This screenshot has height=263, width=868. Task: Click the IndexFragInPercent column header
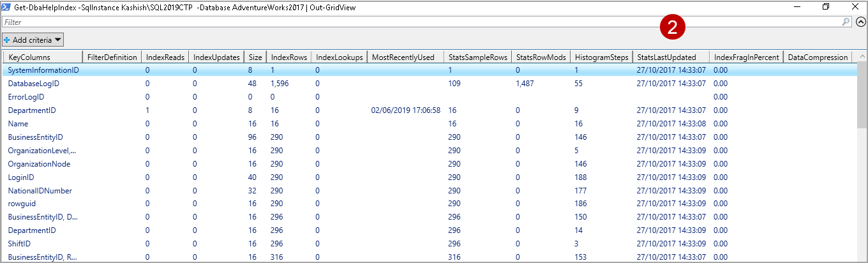pos(745,57)
